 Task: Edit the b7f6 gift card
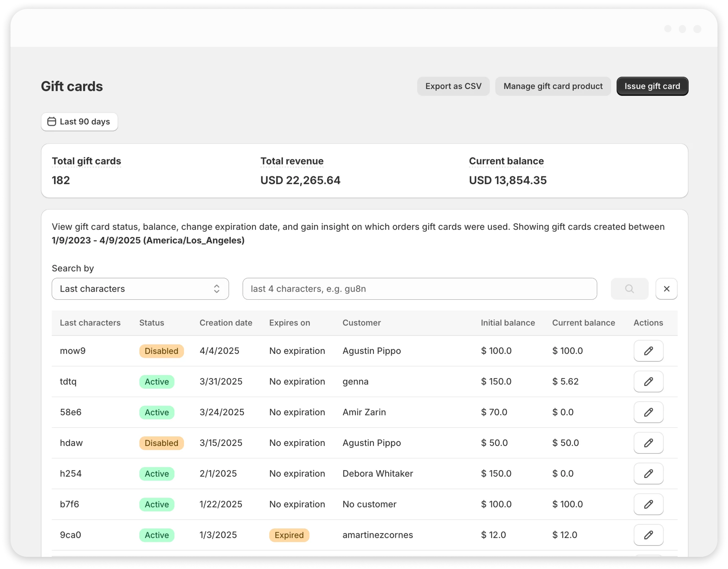[x=648, y=504]
